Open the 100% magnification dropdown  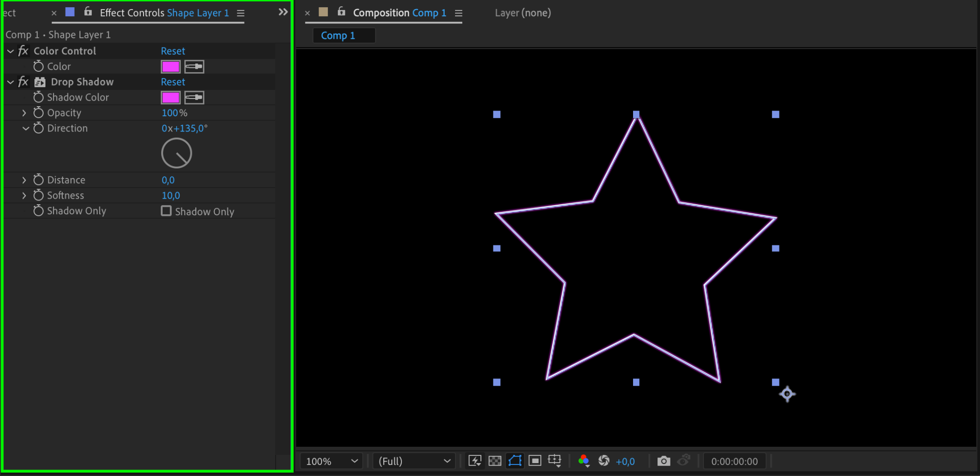332,461
